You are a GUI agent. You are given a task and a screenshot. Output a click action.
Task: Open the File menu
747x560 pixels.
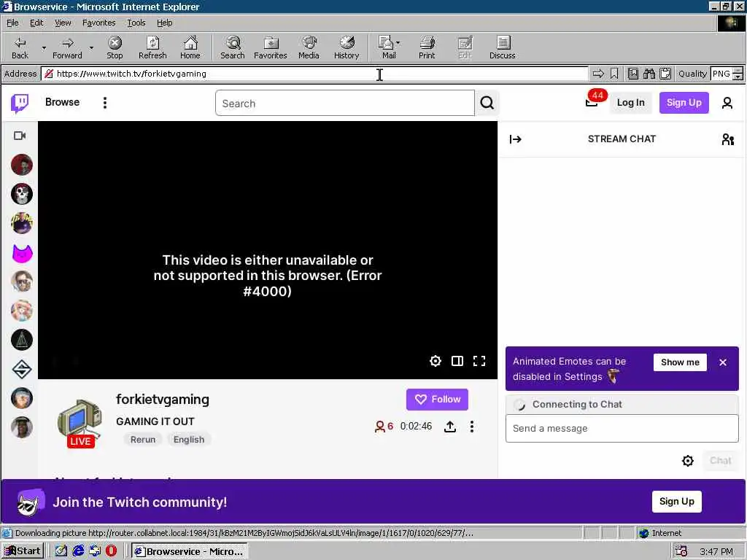pyautogui.click(x=12, y=23)
